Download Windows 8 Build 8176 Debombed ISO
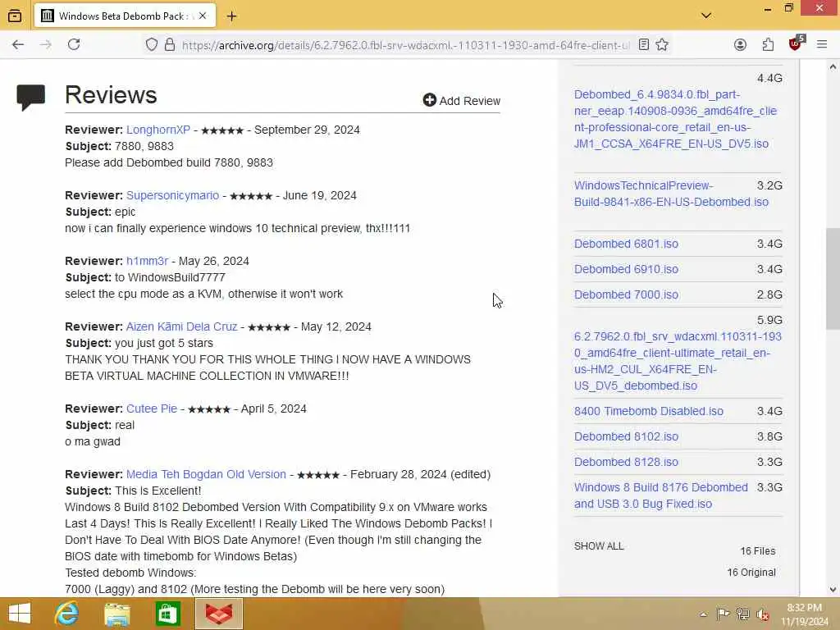Viewport: 840px width, 630px height. (661, 495)
